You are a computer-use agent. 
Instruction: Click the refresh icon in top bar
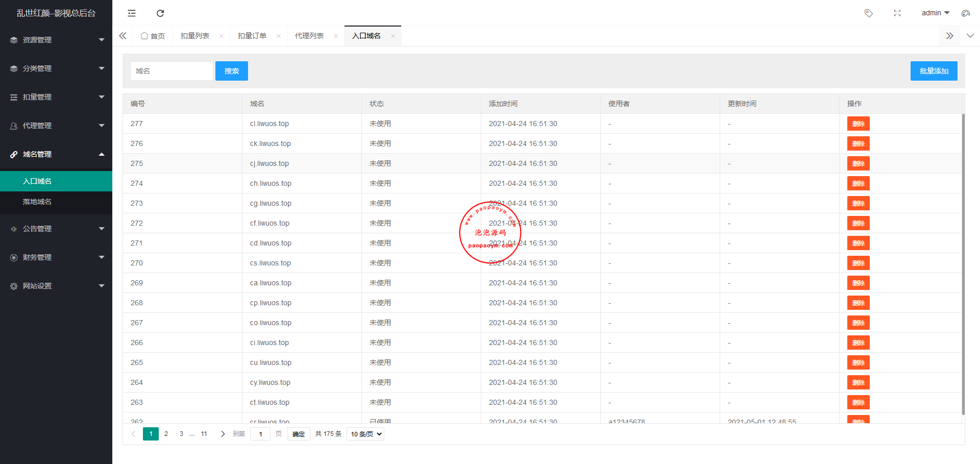pos(160,13)
